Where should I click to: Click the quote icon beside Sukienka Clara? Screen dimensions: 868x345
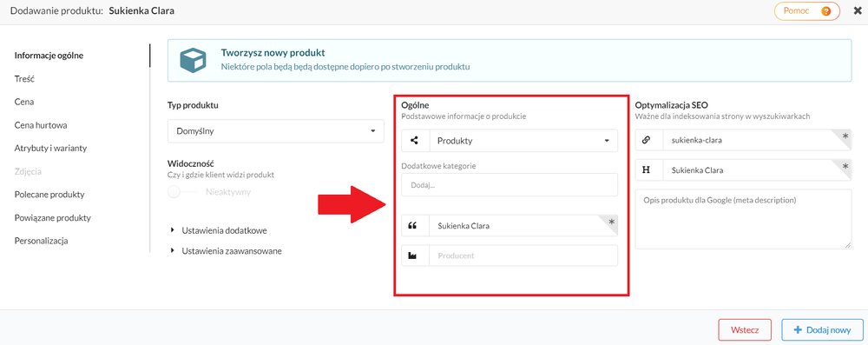click(x=411, y=226)
